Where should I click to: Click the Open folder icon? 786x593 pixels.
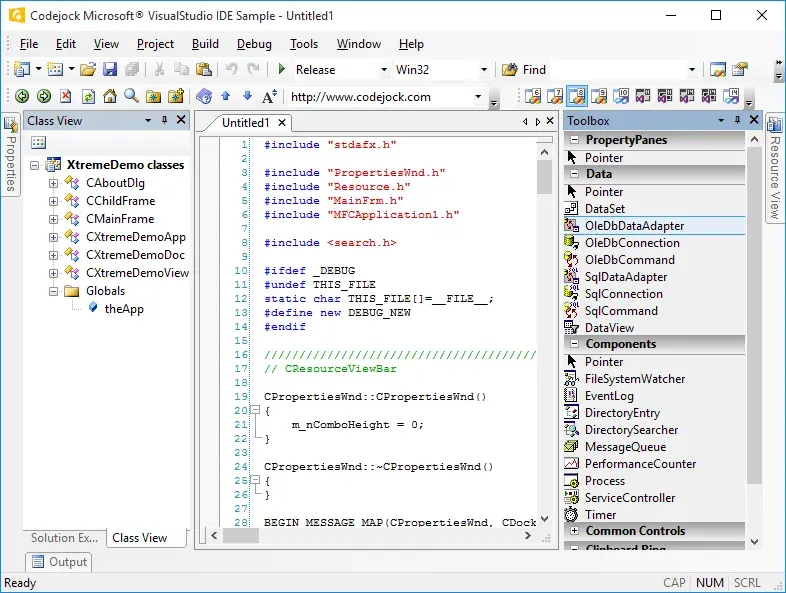[x=88, y=69]
